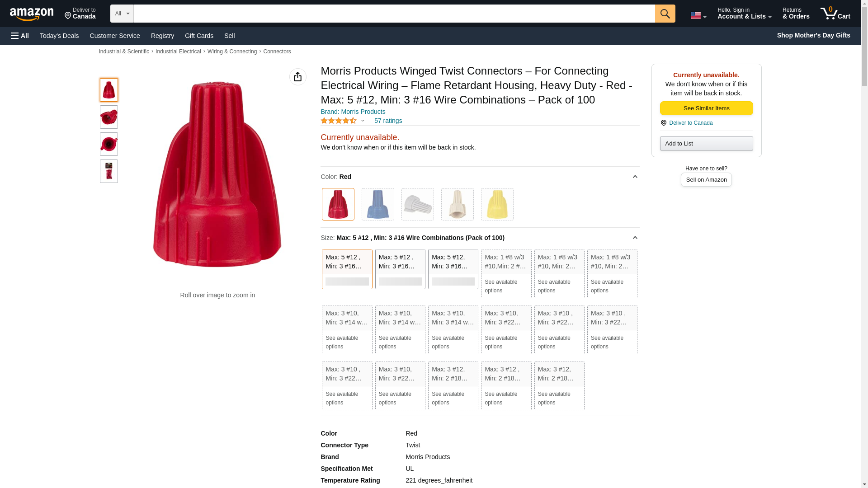868x488 pixels.
Task: Click the star rating icons
Action: pos(339,121)
